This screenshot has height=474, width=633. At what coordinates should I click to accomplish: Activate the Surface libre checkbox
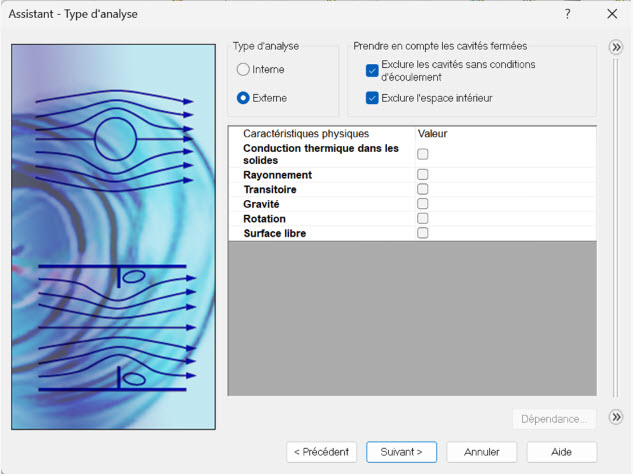[423, 233]
